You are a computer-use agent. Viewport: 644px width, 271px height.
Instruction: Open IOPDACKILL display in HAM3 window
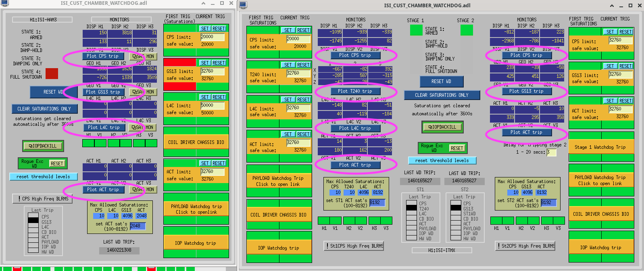[x=43, y=146]
